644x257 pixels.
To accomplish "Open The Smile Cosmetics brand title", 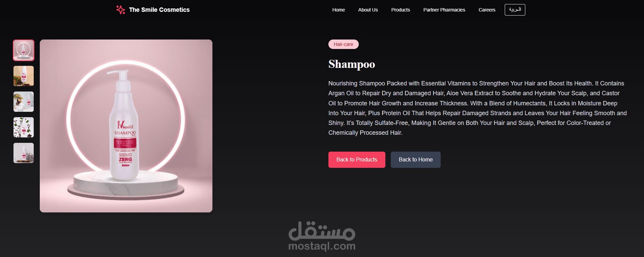I will 159,10.
